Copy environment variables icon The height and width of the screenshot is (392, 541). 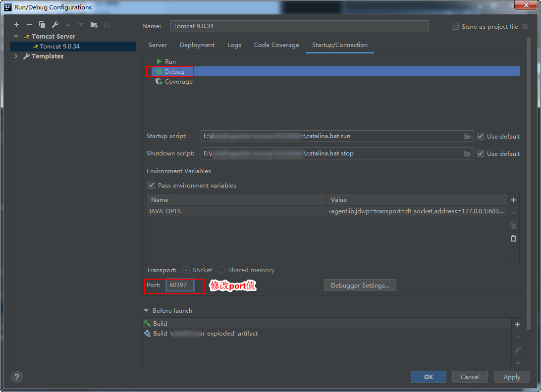point(513,226)
